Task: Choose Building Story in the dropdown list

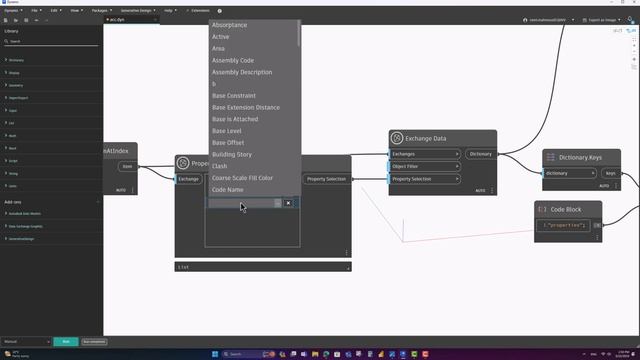Action: click(232, 155)
